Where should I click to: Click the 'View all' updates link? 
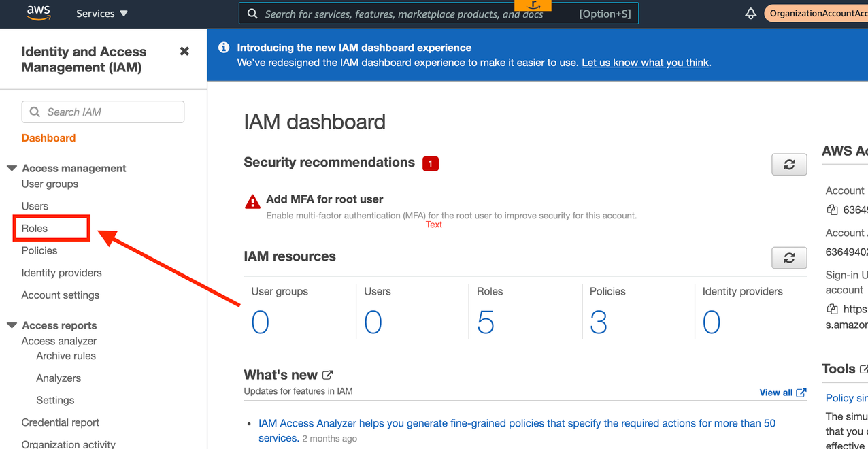pos(783,393)
